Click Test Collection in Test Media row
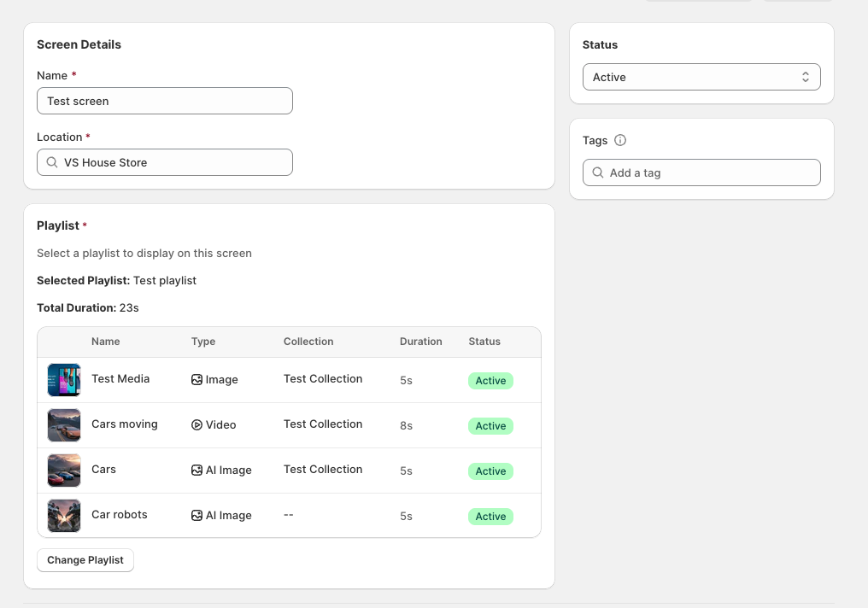This screenshot has height=608, width=868. [x=323, y=379]
